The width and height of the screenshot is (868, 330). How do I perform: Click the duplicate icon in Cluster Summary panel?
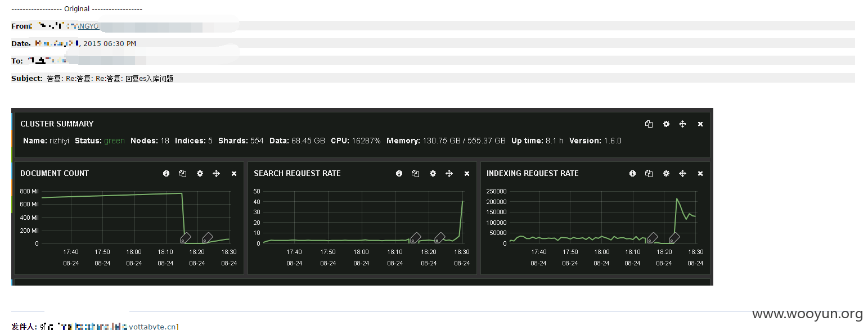[x=649, y=124]
